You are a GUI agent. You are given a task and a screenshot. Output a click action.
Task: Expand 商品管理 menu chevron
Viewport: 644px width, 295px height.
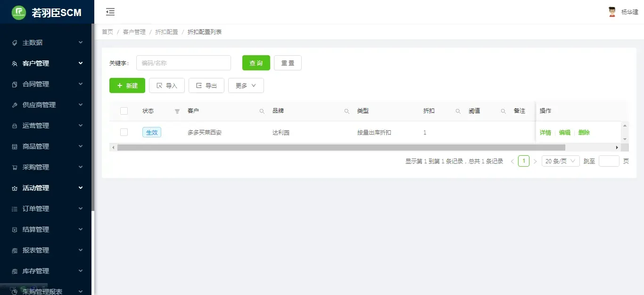[x=81, y=146]
